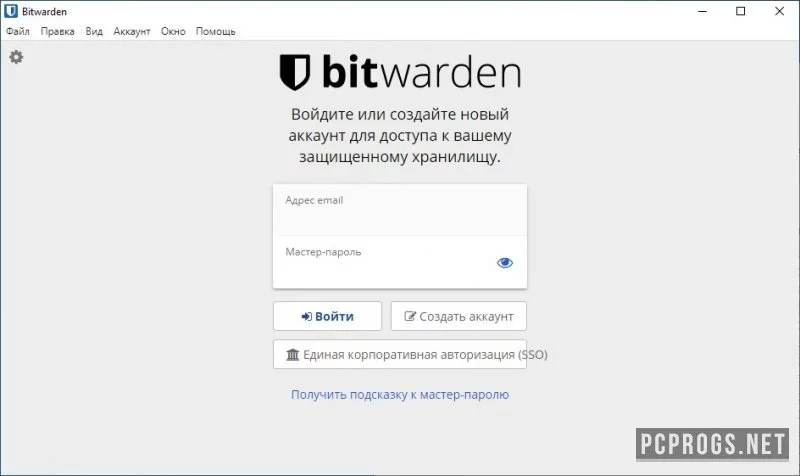Focus the Адрес email input field
The image size is (800, 476).
[x=400, y=210]
